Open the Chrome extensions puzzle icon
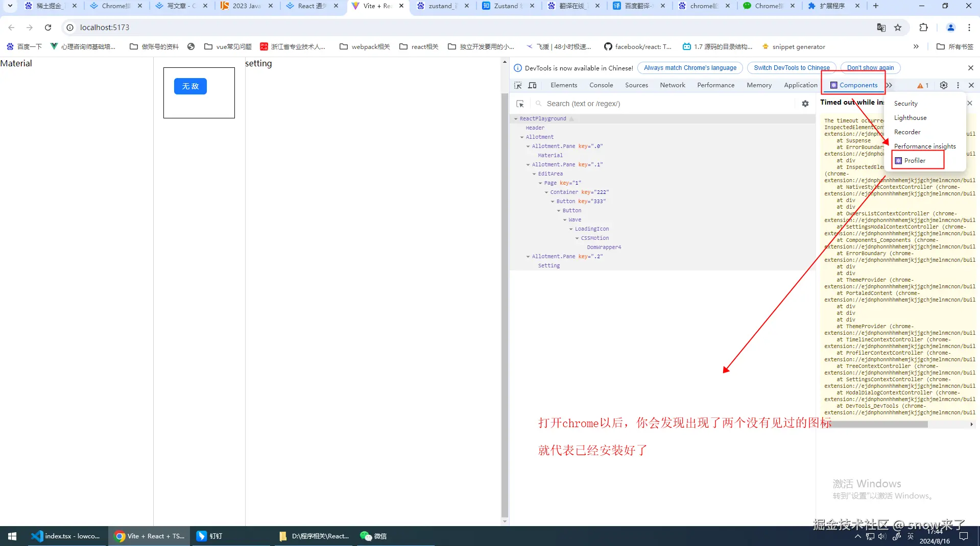This screenshot has width=980, height=546. pyautogui.click(x=923, y=28)
